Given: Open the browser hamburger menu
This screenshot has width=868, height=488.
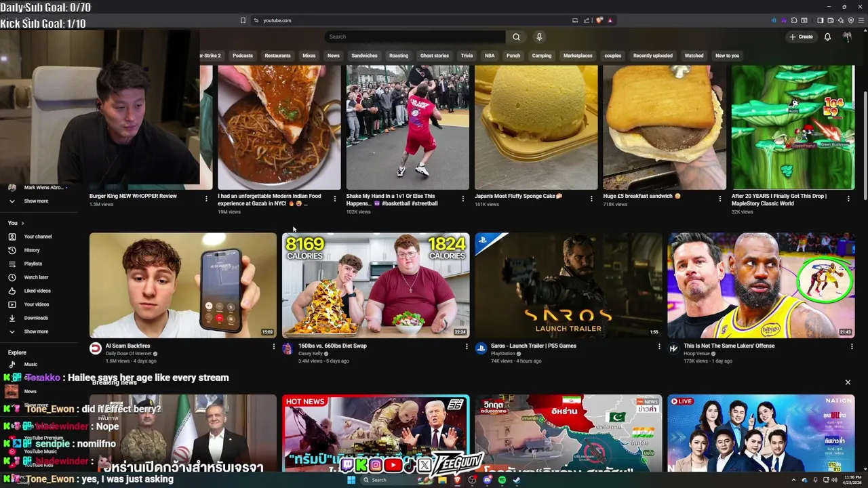Looking at the screenshot, I should click(x=861, y=20).
